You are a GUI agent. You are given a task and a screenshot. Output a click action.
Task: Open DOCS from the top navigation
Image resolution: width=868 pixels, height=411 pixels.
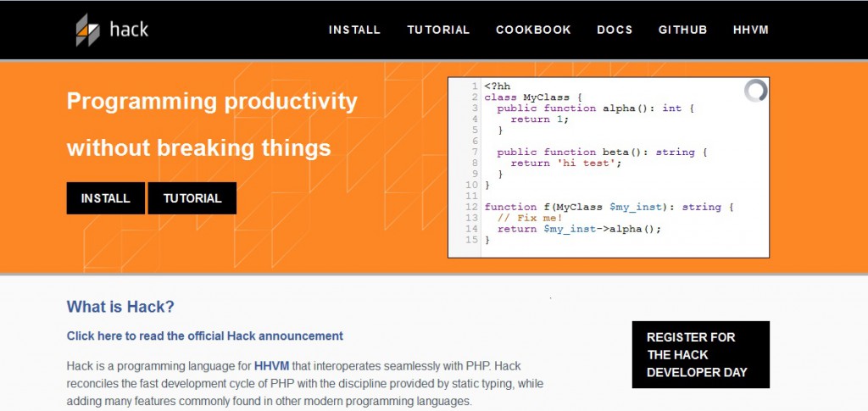615,30
